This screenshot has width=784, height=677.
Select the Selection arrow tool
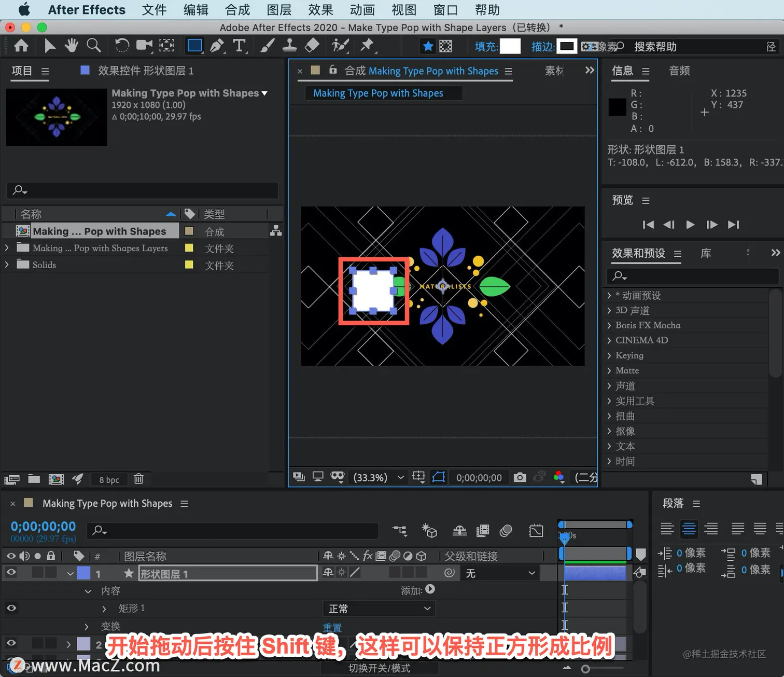click(x=50, y=46)
